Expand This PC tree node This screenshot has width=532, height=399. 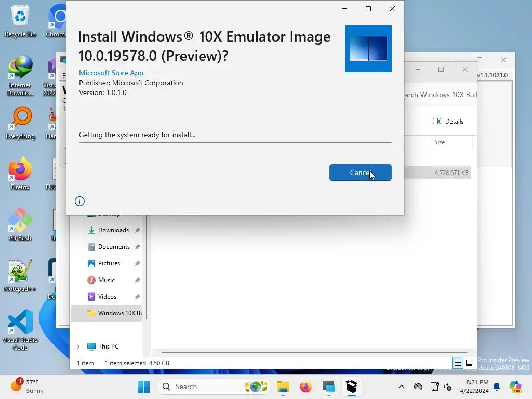78,347
